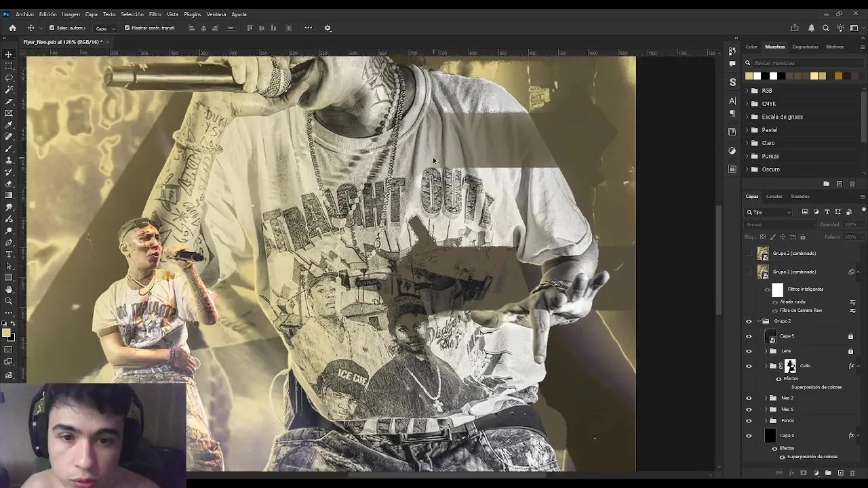This screenshot has width=868, height=488.
Task: Toggle Mostrar contr. transf. checkbox
Action: (127, 28)
